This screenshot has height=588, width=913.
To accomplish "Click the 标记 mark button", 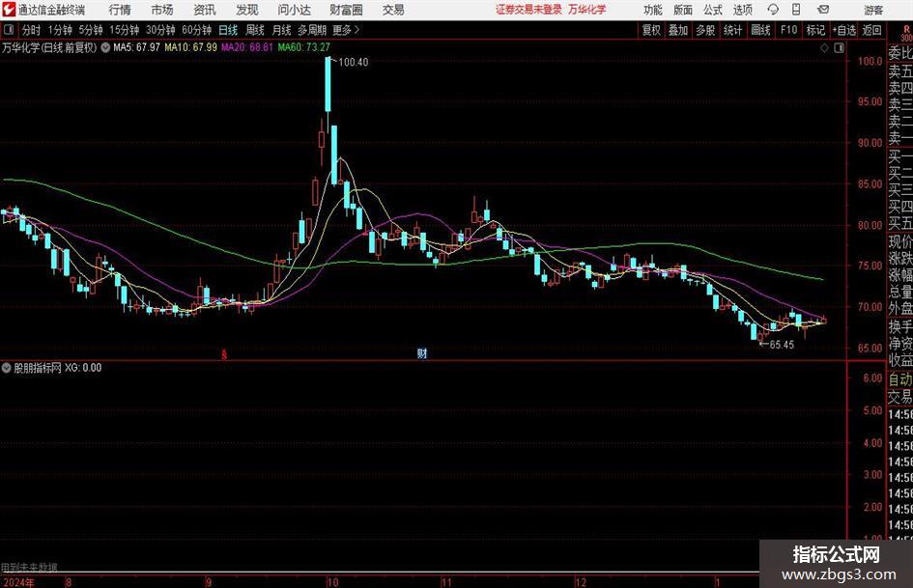I will point(815,30).
